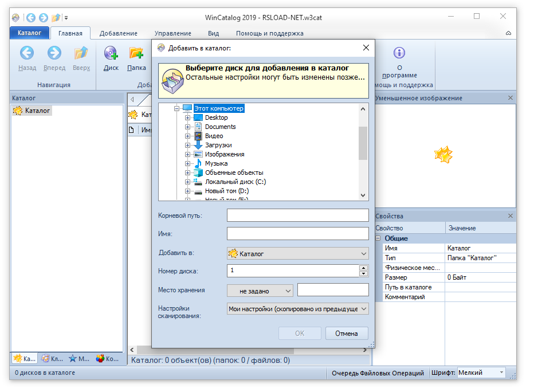
Task: Expand the Desktop tree node
Action: (187, 117)
